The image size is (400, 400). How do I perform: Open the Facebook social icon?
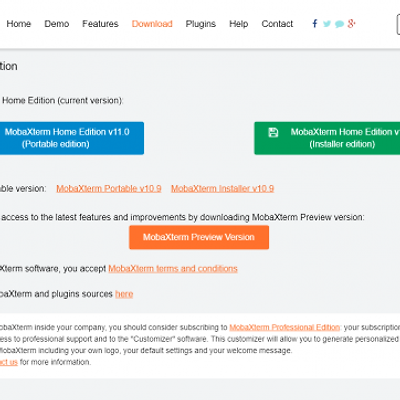pyautogui.click(x=315, y=24)
